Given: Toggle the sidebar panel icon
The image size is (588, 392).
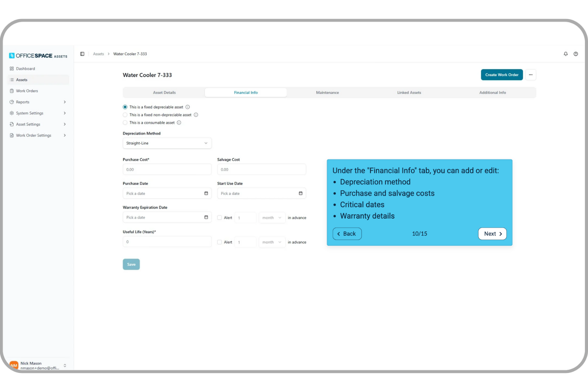Looking at the screenshot, I should 82,54.
